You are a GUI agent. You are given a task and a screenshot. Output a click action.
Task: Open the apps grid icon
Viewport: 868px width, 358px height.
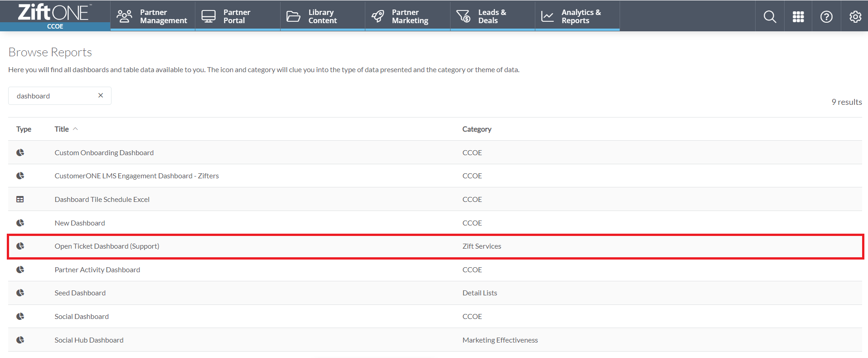[x=798, y=17]
